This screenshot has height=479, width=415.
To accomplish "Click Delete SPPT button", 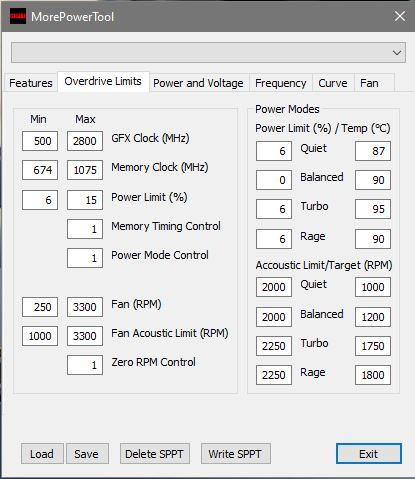I will click(x=155, y=454).
